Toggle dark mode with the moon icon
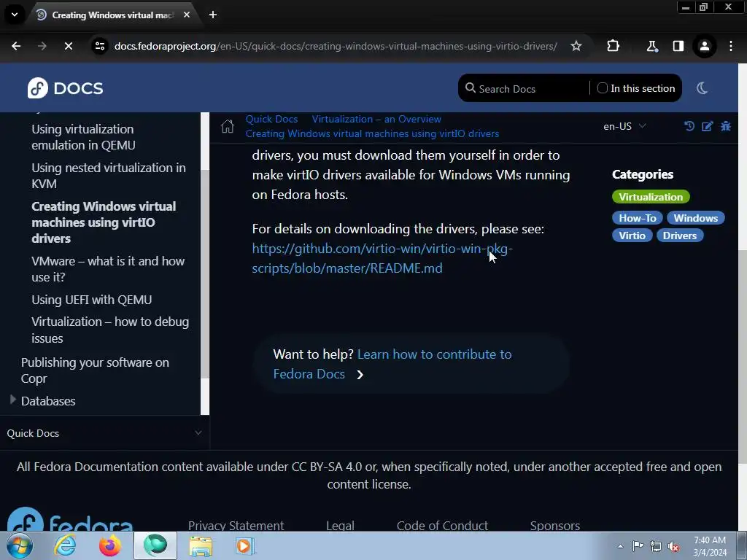Image resolution: width=747 pixels, height=560 pixels. coord(702,88)
